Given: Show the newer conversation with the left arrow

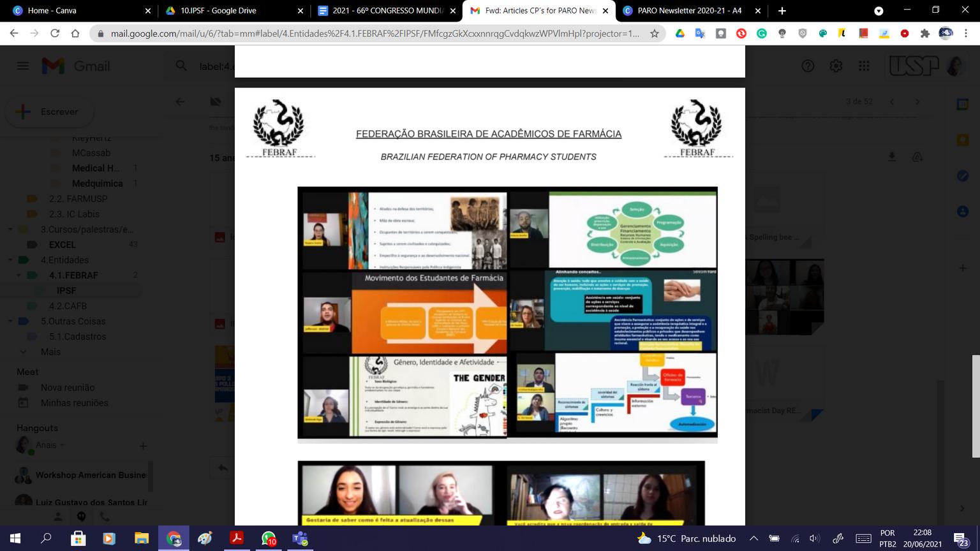Looking at the screenshot, I should 892,101.
